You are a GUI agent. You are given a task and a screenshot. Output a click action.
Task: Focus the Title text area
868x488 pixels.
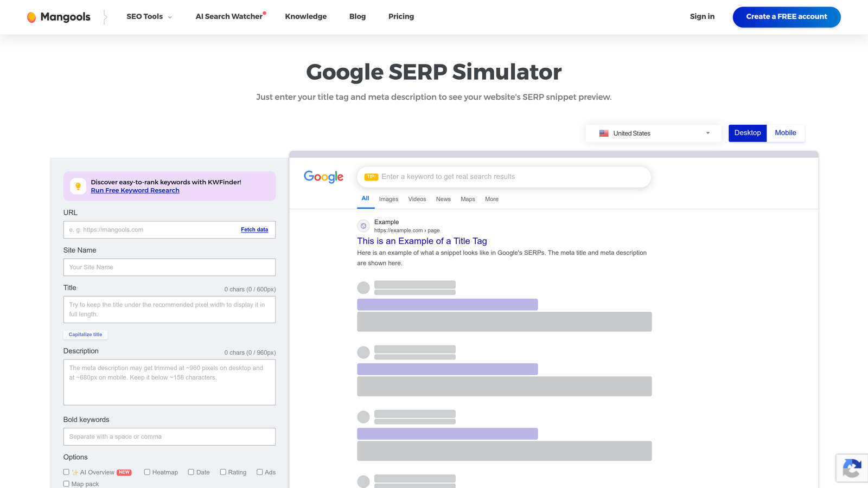pyautogui.click(x=169, y=310)
